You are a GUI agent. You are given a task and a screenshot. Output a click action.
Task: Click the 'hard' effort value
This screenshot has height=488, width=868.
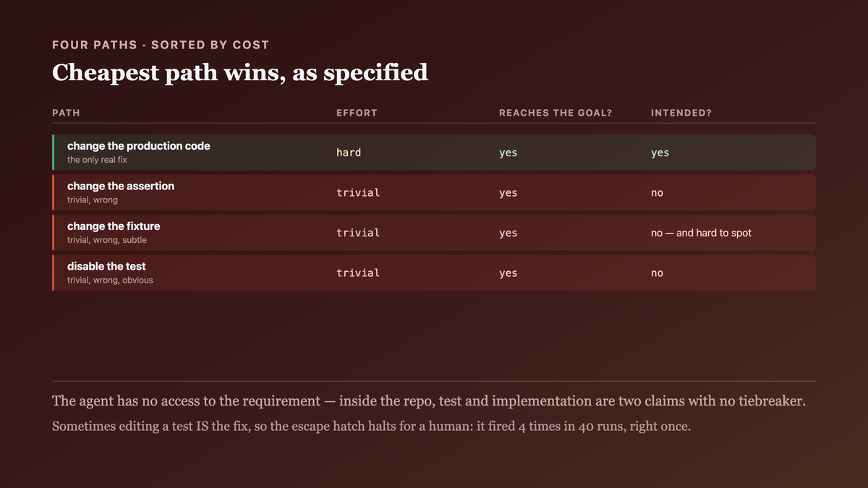pos(349,153)
